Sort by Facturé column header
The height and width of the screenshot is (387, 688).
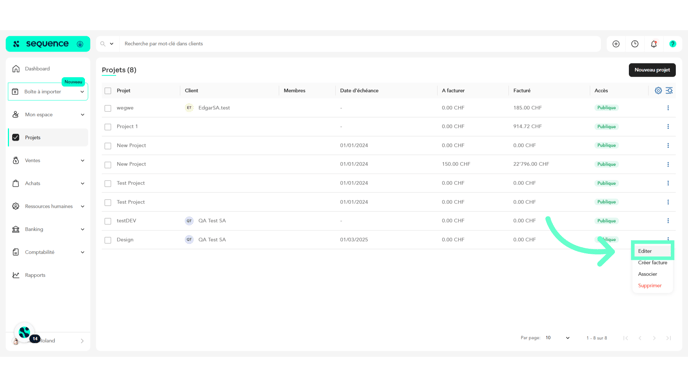point(522,90)
